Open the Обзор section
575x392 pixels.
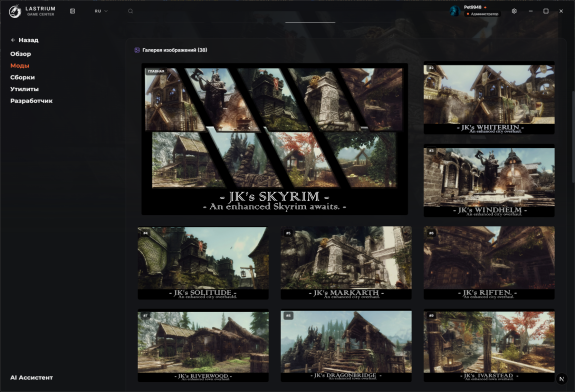click(x=21, y=54)
